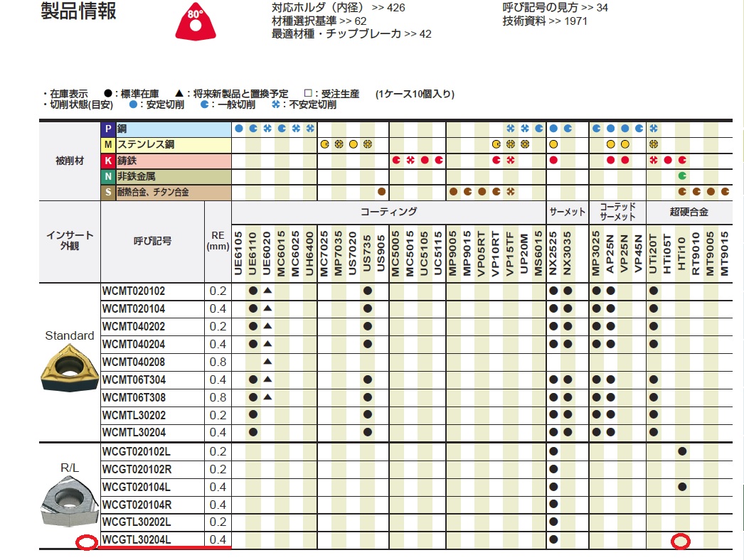Click the HTi10 stock dot in WCGT020102L row
744x560 pixels.
tap(682, 451)
